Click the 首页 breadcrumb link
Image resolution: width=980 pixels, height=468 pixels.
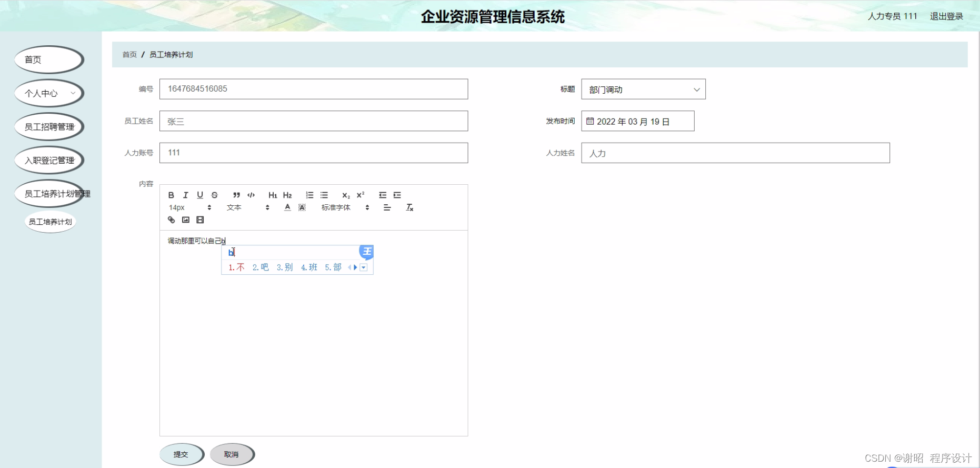[129, 54]
